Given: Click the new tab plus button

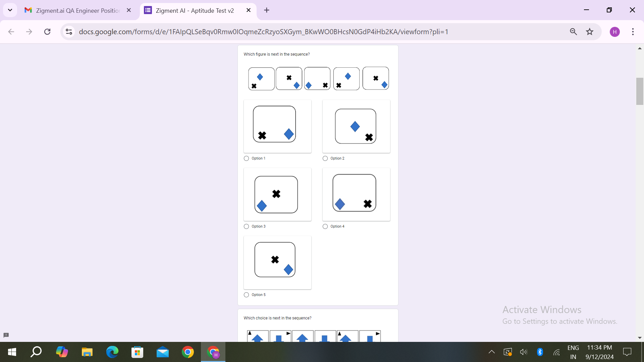Looking at the screenshot, I should click(x=267, y=10).
